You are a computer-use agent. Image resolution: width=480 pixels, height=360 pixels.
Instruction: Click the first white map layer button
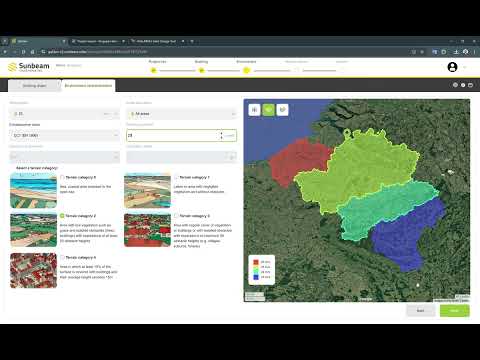pos(254,110)
